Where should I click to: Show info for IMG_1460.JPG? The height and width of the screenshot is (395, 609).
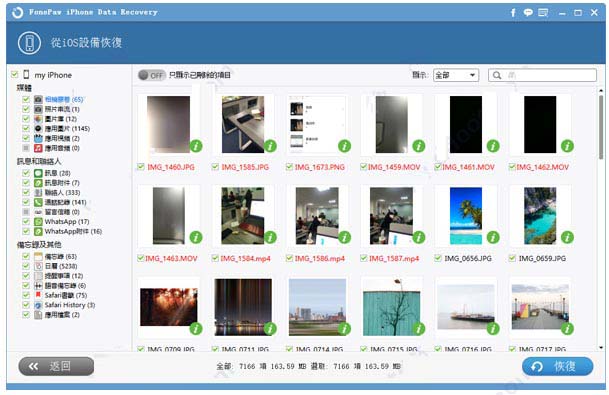point(196,146)
